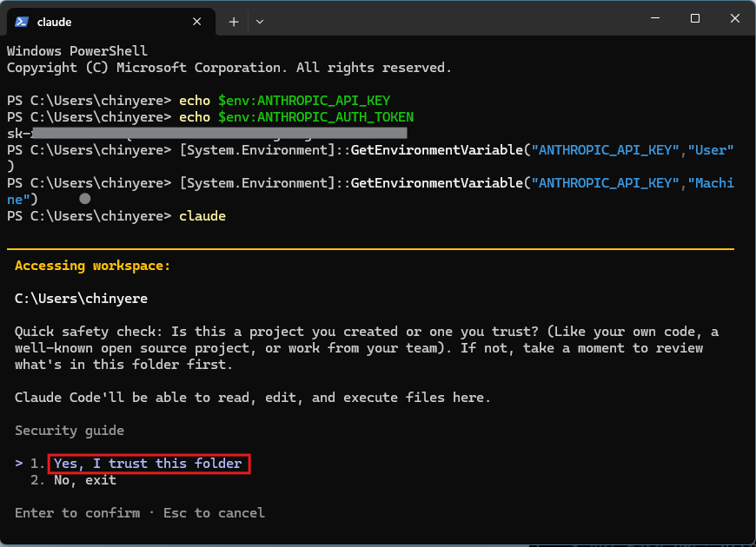756x547 pixels.
Task: Click the GetEnvironmentVariable "User" command line
Action: (370, 158)
